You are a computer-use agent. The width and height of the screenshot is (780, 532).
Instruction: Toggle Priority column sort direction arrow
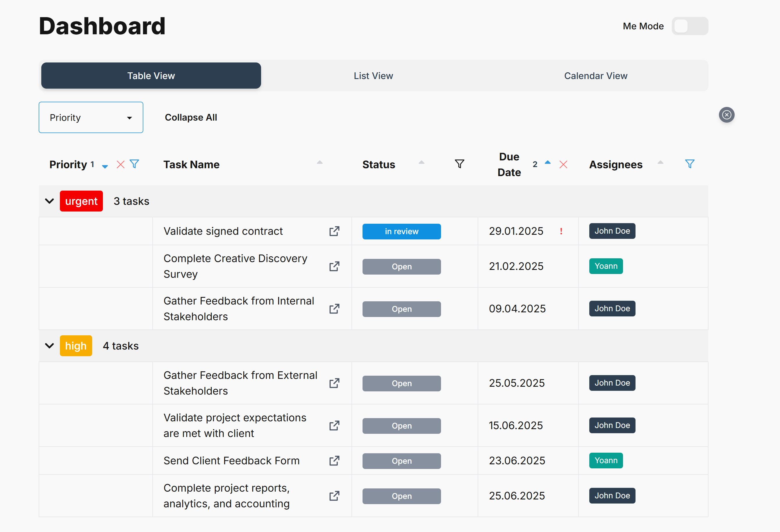[x=105, y=166]
